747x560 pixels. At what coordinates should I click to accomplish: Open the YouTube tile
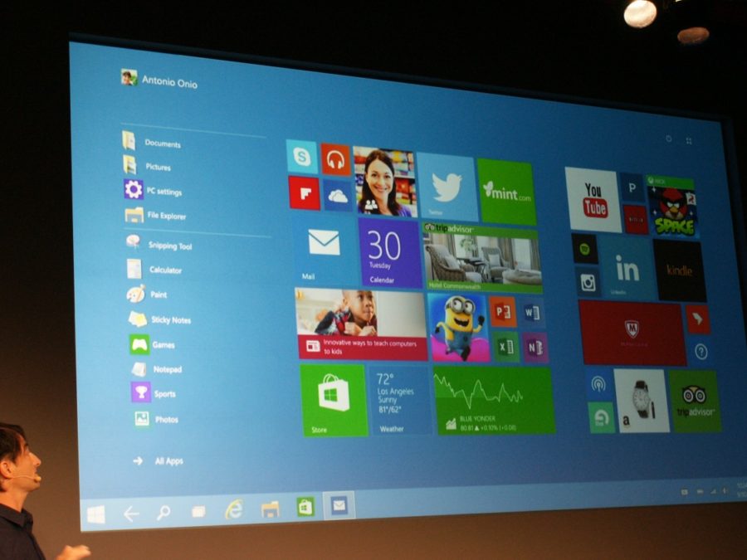click(593, 200)
